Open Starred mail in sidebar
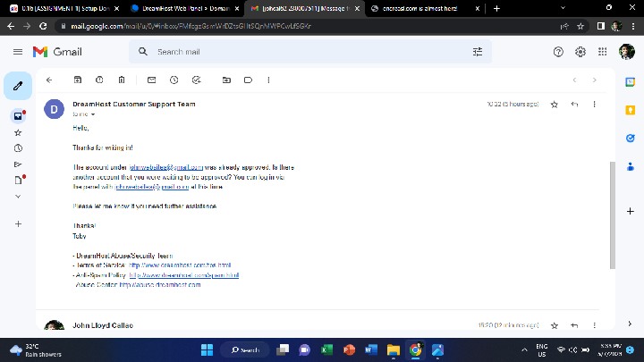This screenshot has width=644, height=362. (x=18, y=132)
